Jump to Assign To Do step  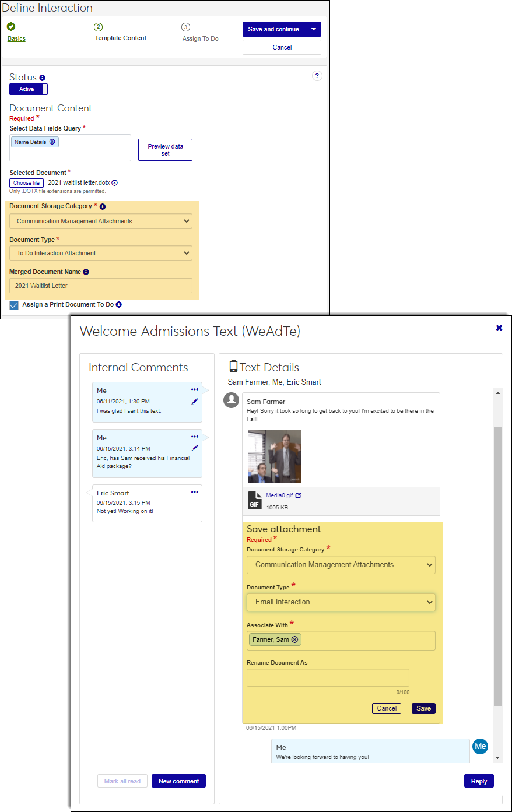[x=200, y=38]
